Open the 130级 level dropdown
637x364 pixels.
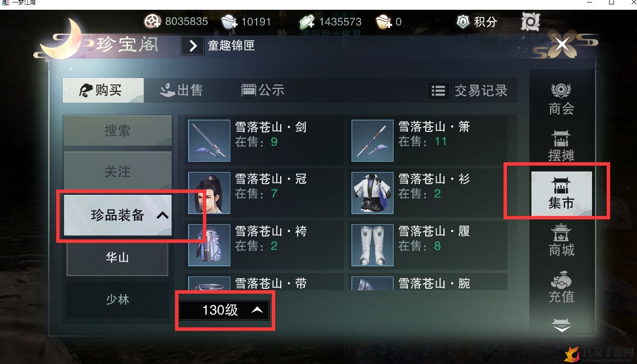click(224, 310)
